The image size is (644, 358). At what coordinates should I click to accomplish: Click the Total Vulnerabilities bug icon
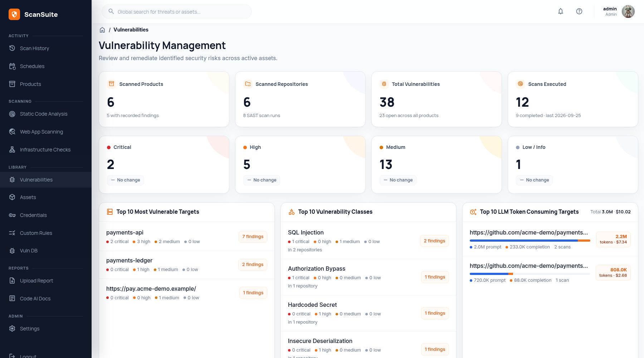pyautogui.click(x=384, y=84)
